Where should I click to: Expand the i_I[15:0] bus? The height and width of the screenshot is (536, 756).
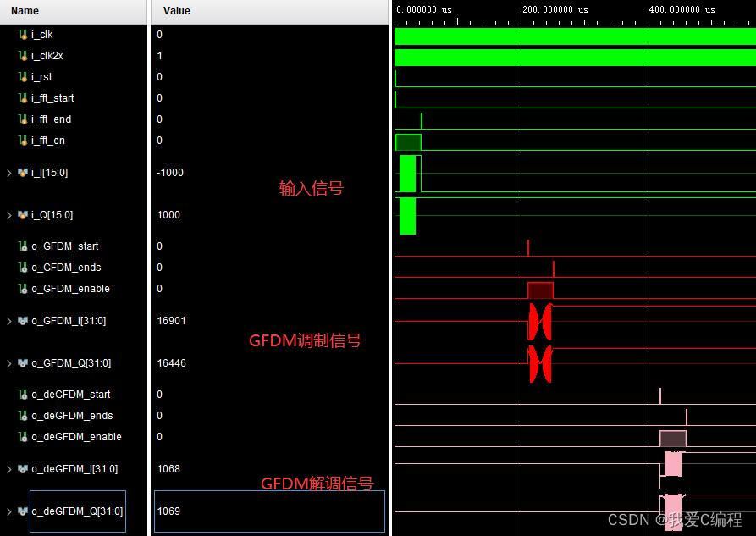tap(8, 173)
